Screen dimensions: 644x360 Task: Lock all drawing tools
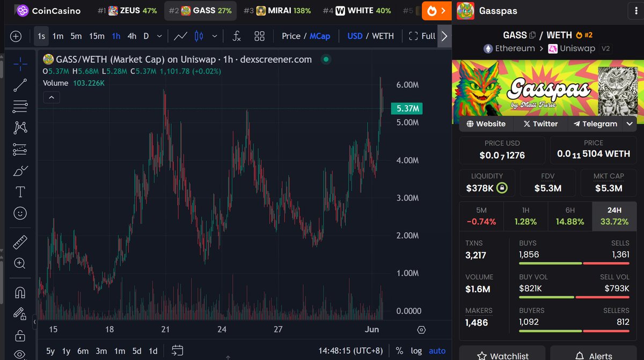pyautogui.click(x=20, y=336)
